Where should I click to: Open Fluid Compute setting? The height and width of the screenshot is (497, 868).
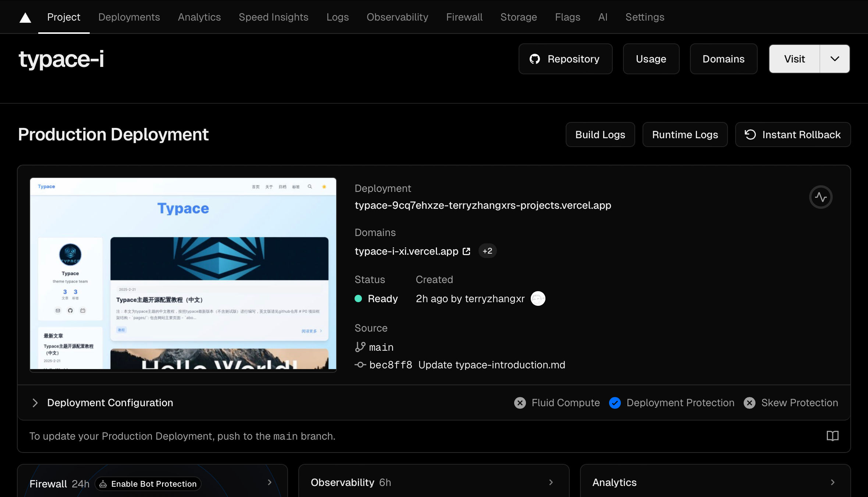coord(566,403)
